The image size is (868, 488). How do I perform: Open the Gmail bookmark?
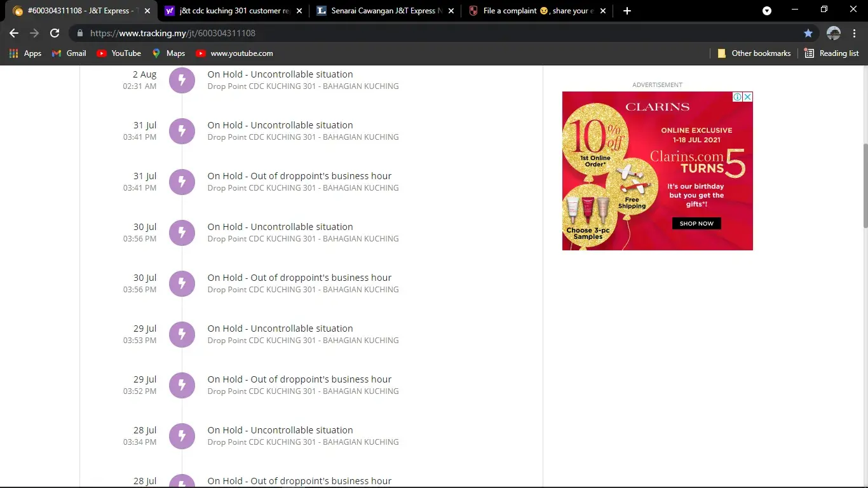69,53
